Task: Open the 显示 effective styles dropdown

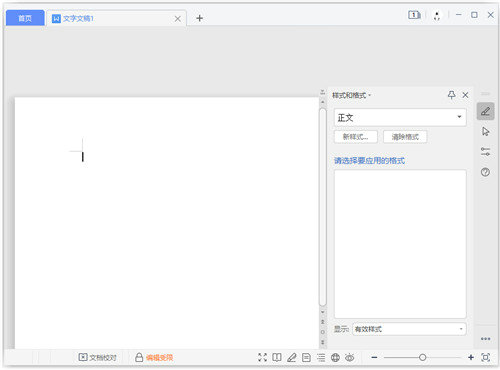Action: (x=409, y=329)
